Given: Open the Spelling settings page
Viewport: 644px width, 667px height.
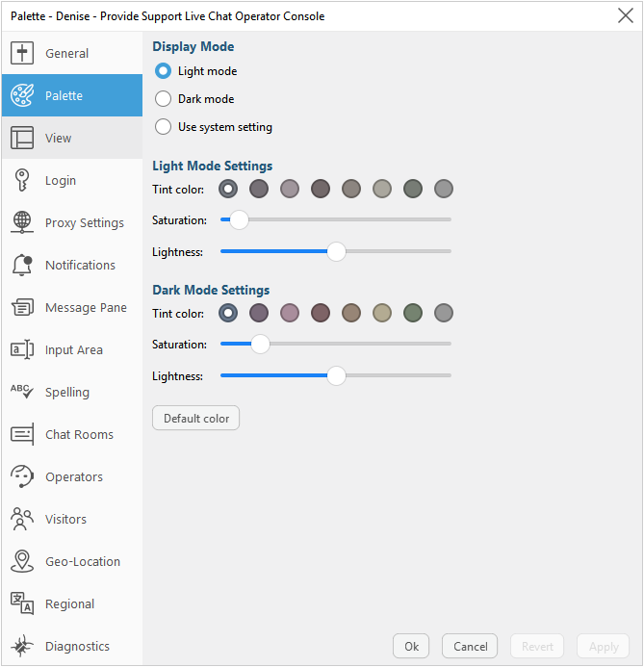Looking at the screenshot, I should (x=72, y=392).
